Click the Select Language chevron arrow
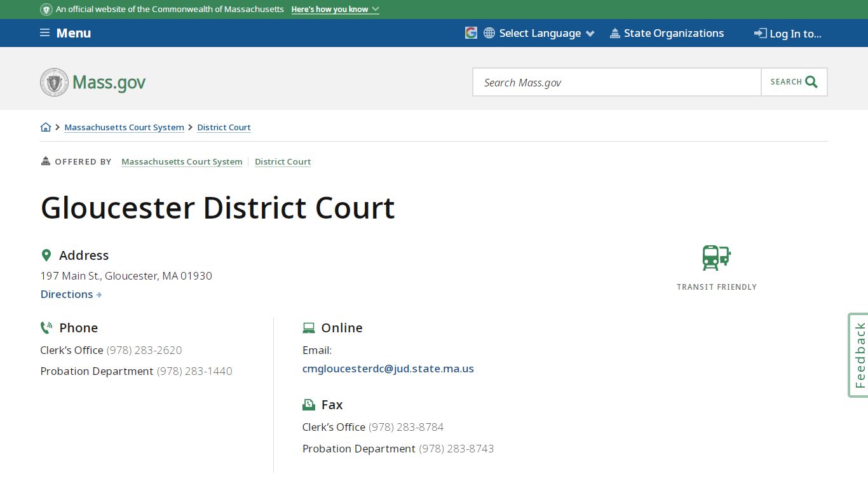 click(590, 34)
